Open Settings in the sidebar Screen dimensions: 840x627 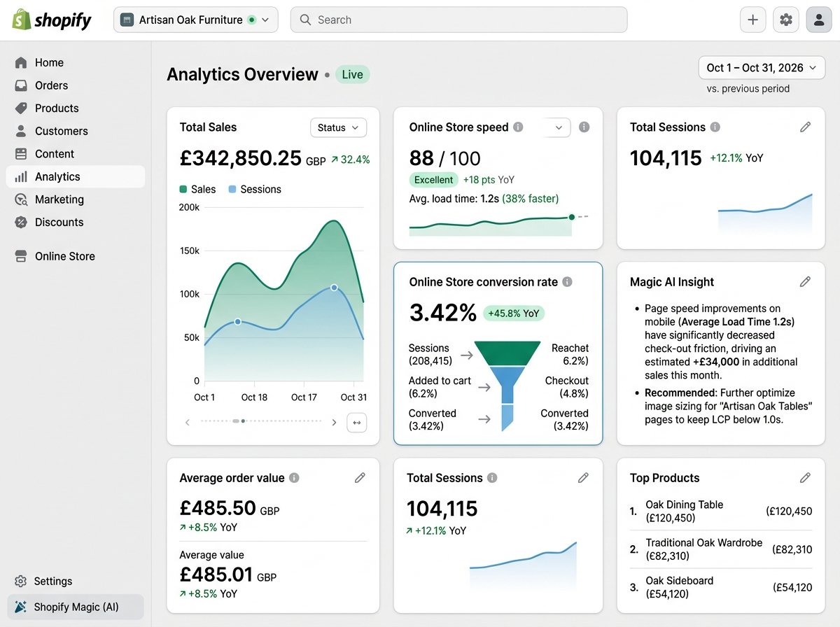[76, 581]
